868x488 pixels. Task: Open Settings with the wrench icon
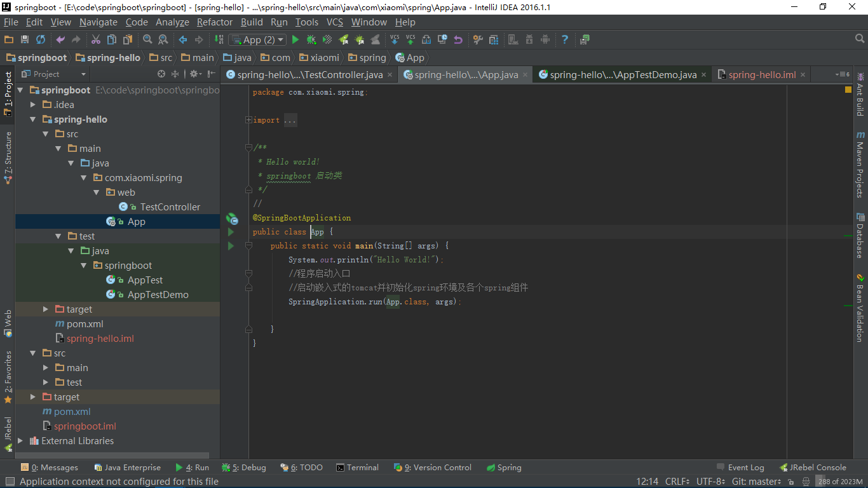pos(478,39)
